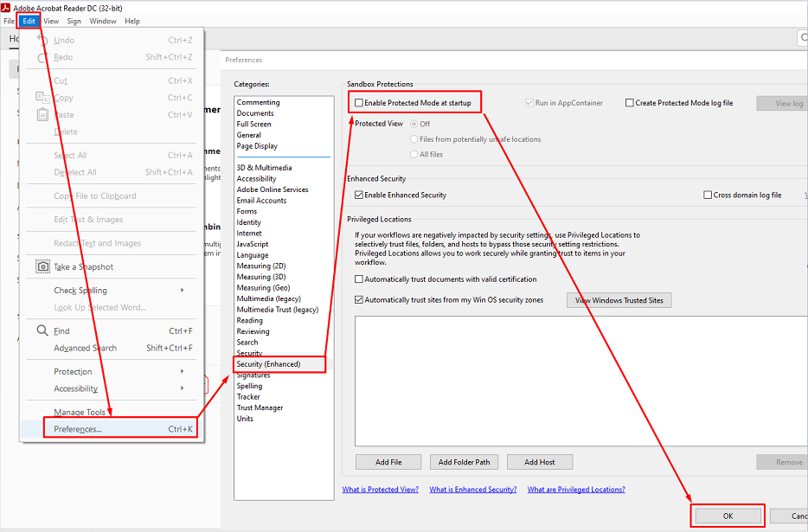Viewport: 808px width, 532px height.
Task: Select the All files radio button
Action: click(x=414, y=154)
